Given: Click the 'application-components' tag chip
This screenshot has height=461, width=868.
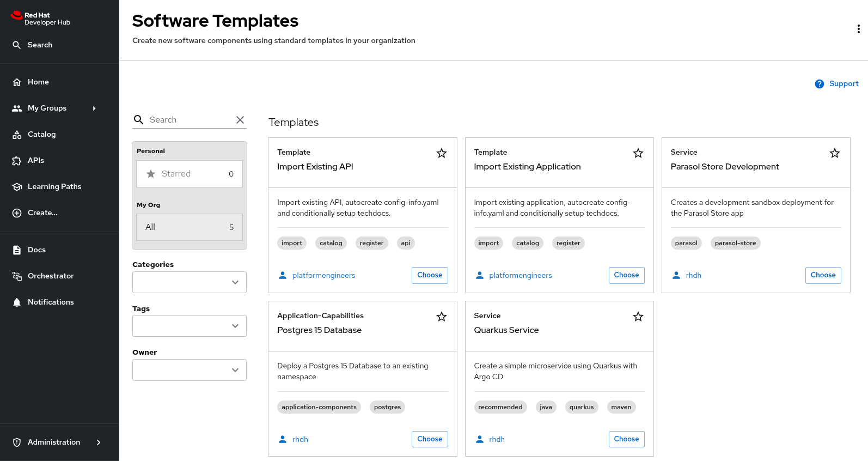Looking at the screenshot, I should tap(319, 407).
